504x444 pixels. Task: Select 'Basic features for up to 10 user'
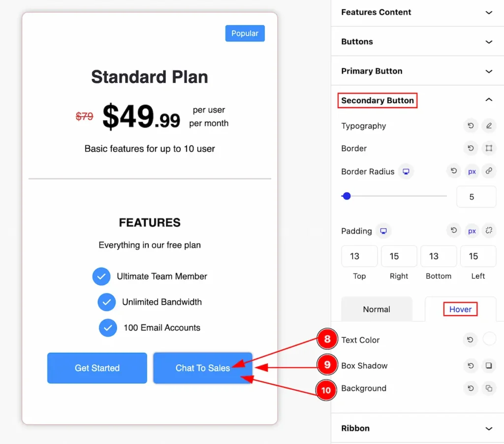point(150,149)
